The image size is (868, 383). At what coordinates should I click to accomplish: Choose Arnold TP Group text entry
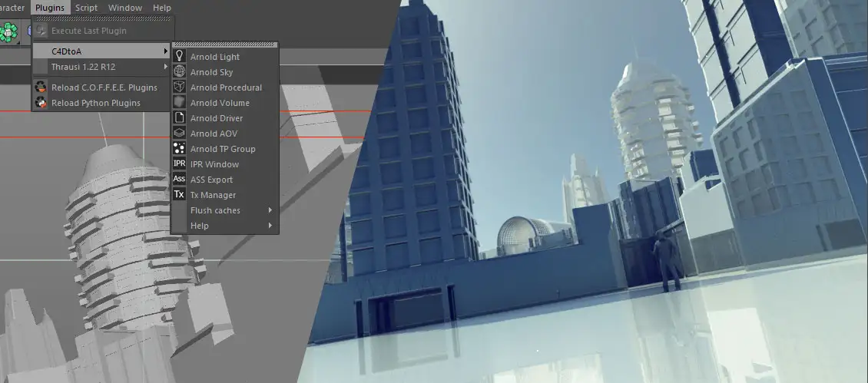click(223, 149)
